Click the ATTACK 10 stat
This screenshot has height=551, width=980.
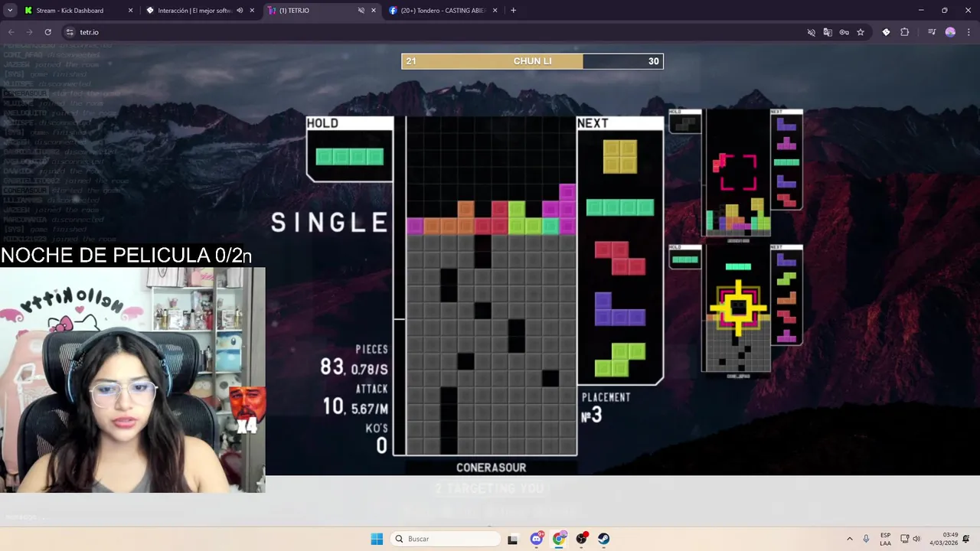(355, 399)
